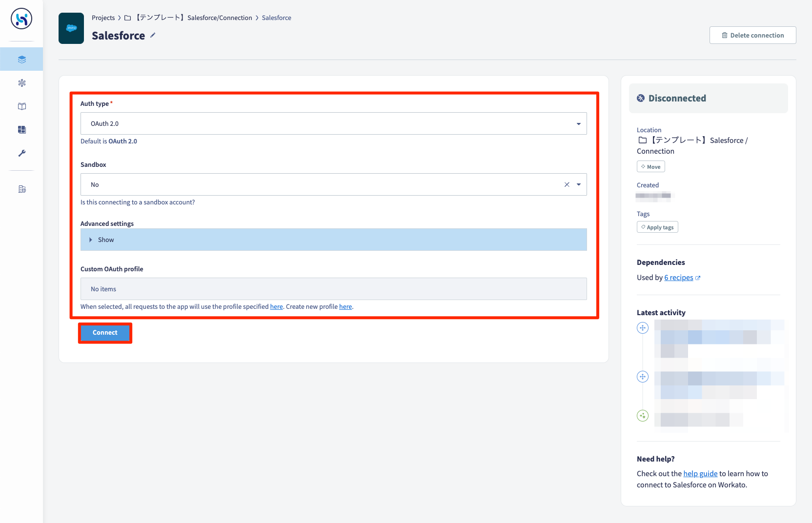Open the dashboard grid icon in sidebar
This screenshot has width=812, height=523.
coord(21,130)
